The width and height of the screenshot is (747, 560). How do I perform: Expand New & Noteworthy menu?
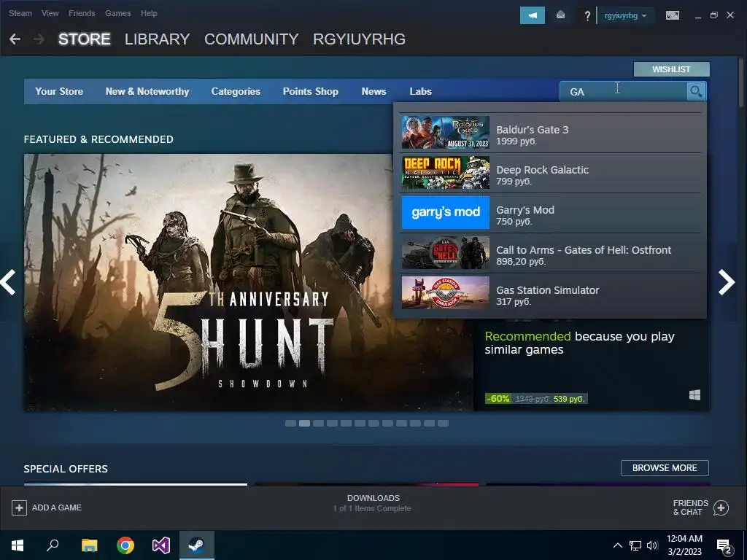[x=147, y=91]
